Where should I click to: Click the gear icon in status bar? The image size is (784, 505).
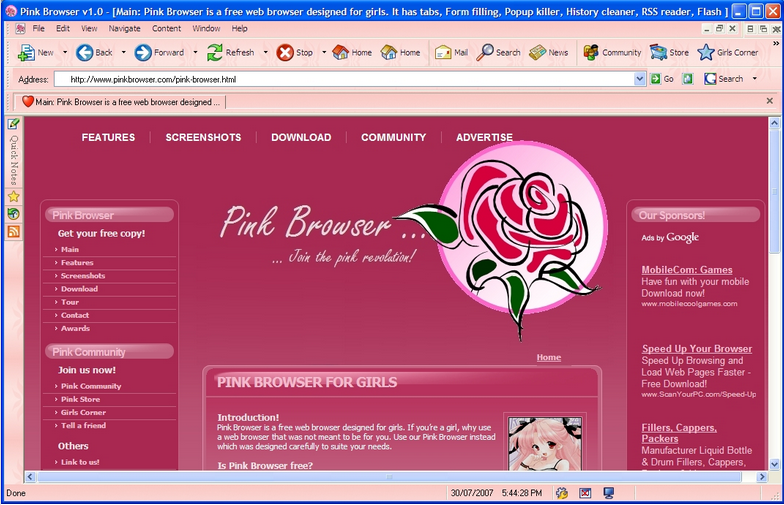[x=562, y=494]
